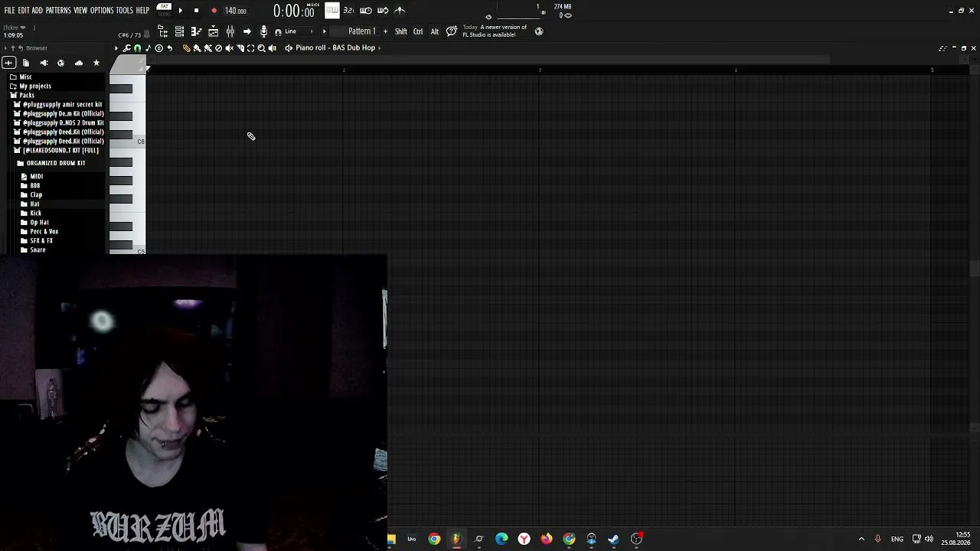The width and height of the screenshot is (980, 551).
Task: Toggle the microphone recording icon
Action: (263, 31)
